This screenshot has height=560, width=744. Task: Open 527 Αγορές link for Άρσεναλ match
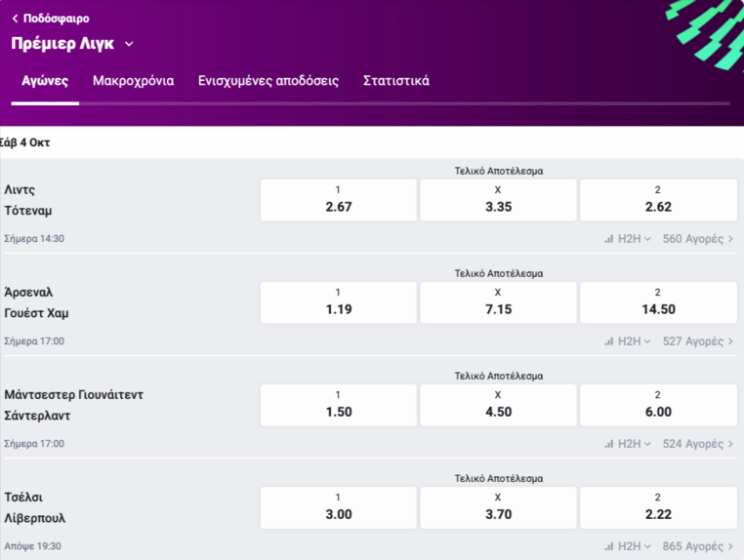click(x=697, y=341)
